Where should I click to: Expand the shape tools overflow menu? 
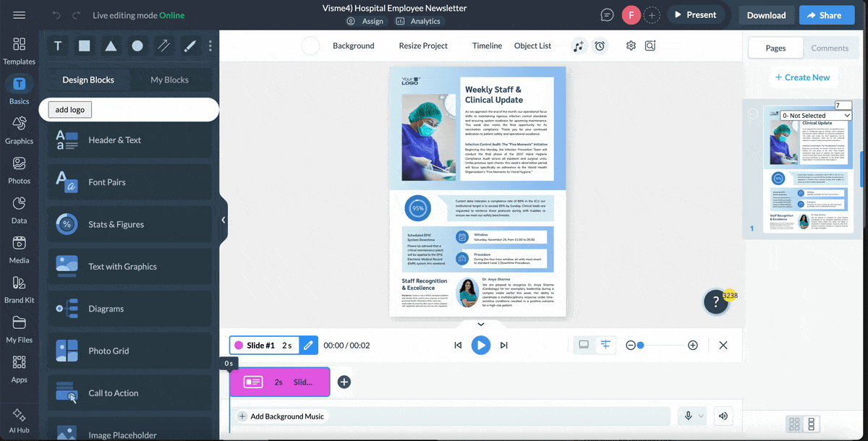coord(210,46)
